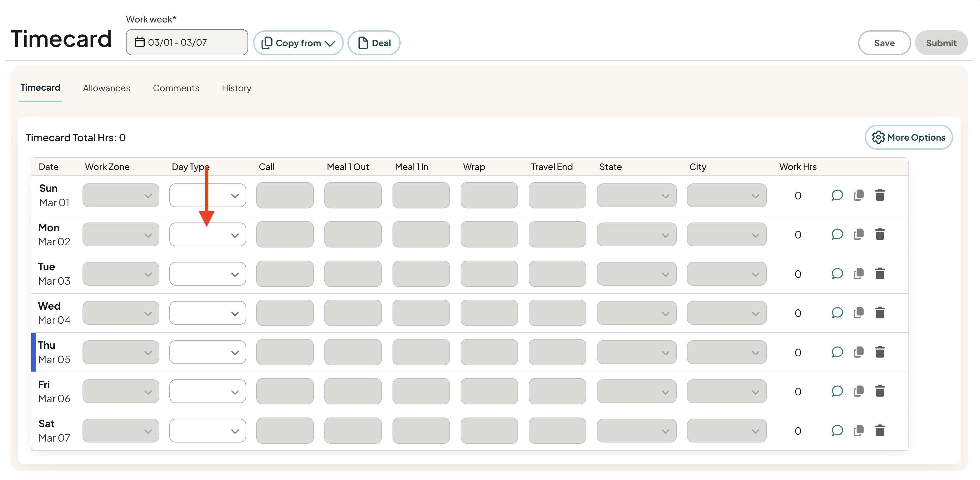Screen dimensions: 980x480
Task: Save the timecard
Action: (884, 43)
